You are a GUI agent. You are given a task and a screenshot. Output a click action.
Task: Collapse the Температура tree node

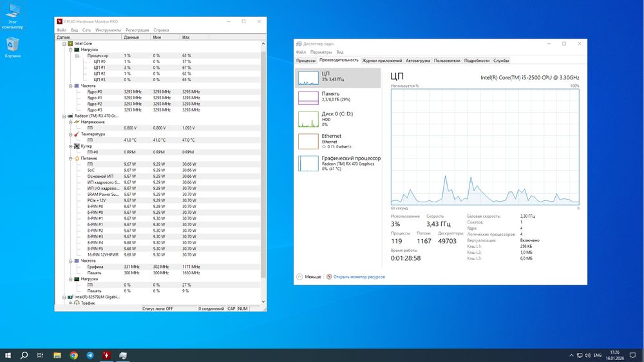click(71, 135)
